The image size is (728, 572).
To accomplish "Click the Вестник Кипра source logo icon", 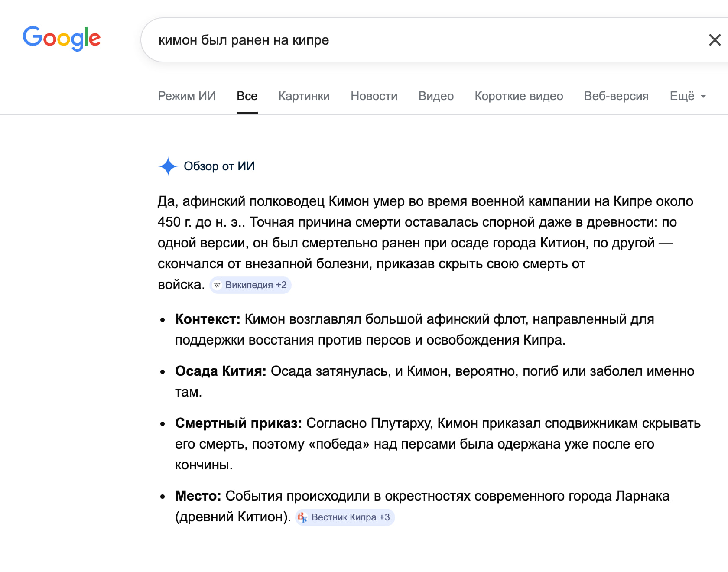I will point(302,517).
